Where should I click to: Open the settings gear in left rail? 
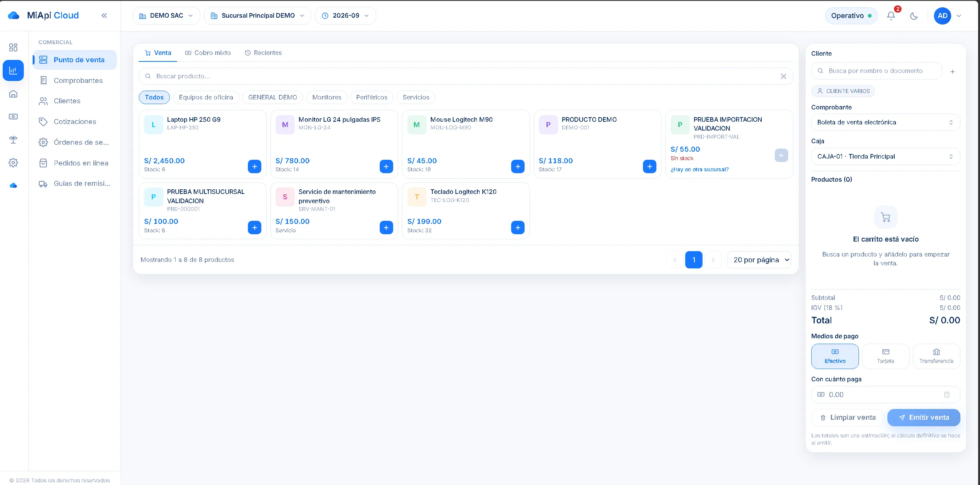(13, 162)
